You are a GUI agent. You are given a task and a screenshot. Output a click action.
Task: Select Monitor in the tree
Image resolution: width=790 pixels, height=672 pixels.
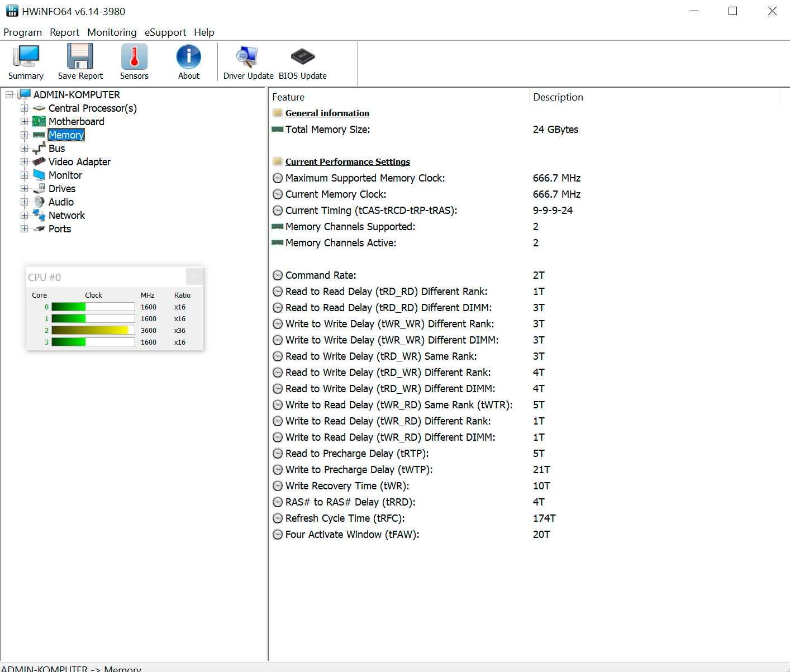(x=65, y=175)
